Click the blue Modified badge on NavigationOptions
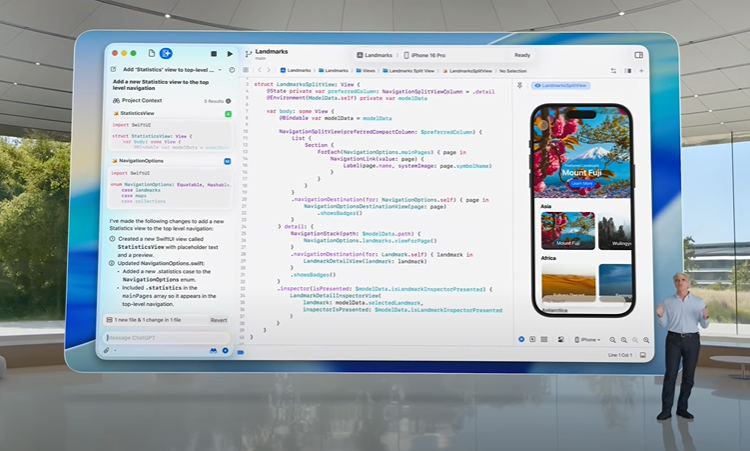750x451 pixels. pos(228,161)
